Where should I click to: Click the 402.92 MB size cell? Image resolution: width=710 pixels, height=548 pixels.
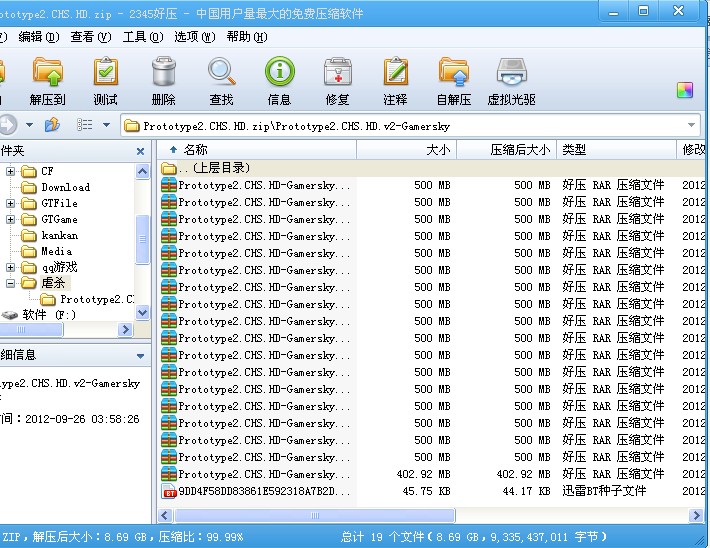[423, 474]
